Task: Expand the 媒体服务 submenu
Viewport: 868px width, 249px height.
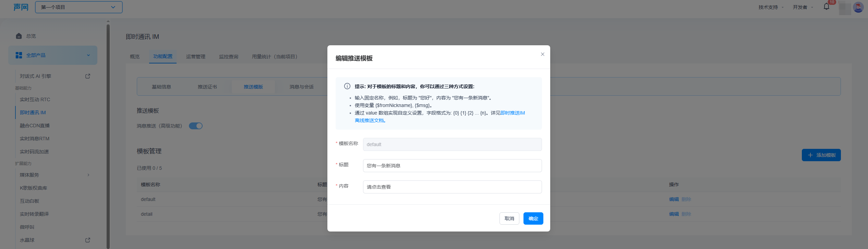Action: [x=88, y=175]
